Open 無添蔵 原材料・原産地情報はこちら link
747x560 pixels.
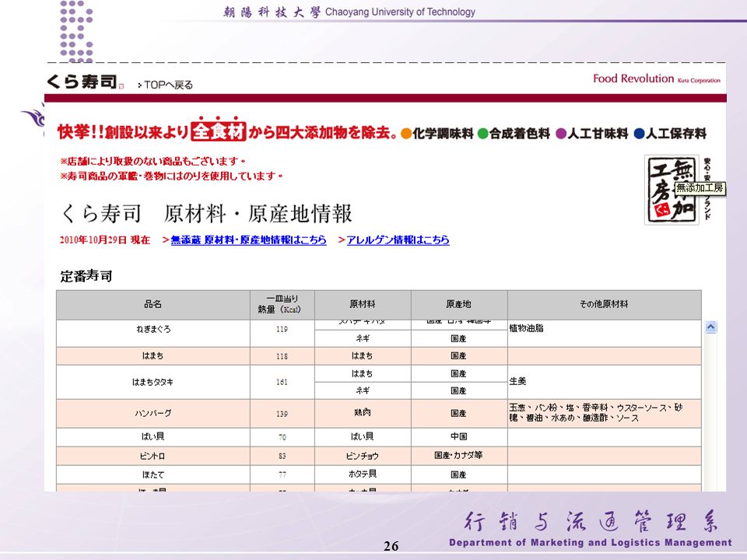point(249,240)
